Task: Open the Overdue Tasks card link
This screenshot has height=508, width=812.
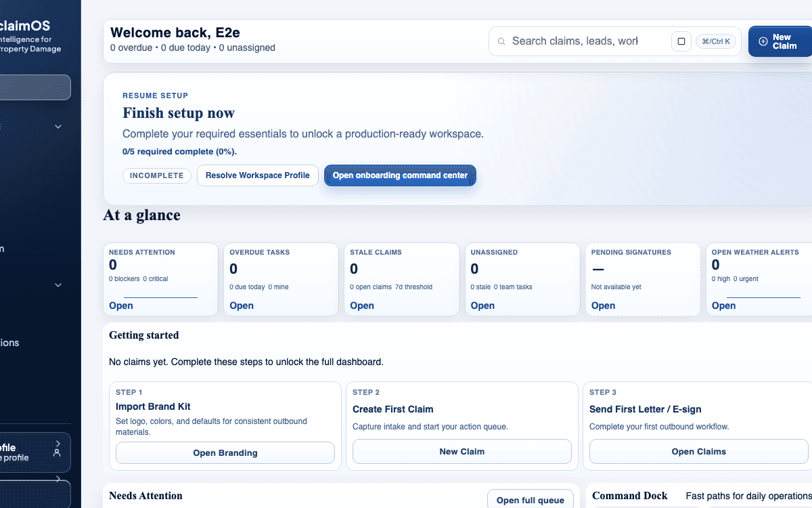Action: 242,305
